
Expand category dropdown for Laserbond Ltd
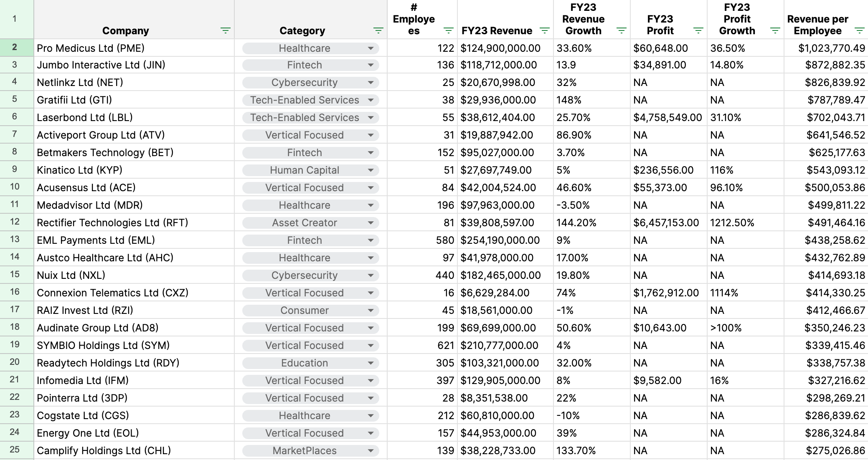[x=371, y=118]
